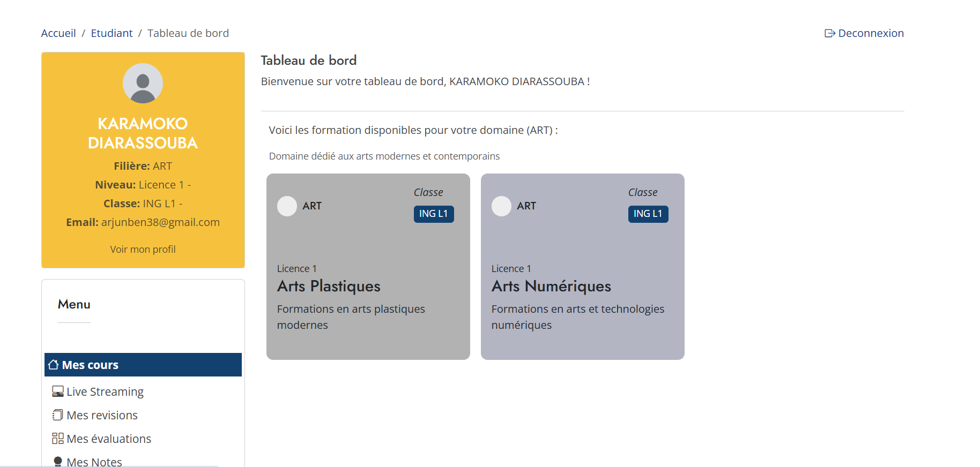Click the house icon beside Mes cours

point(53,365)
